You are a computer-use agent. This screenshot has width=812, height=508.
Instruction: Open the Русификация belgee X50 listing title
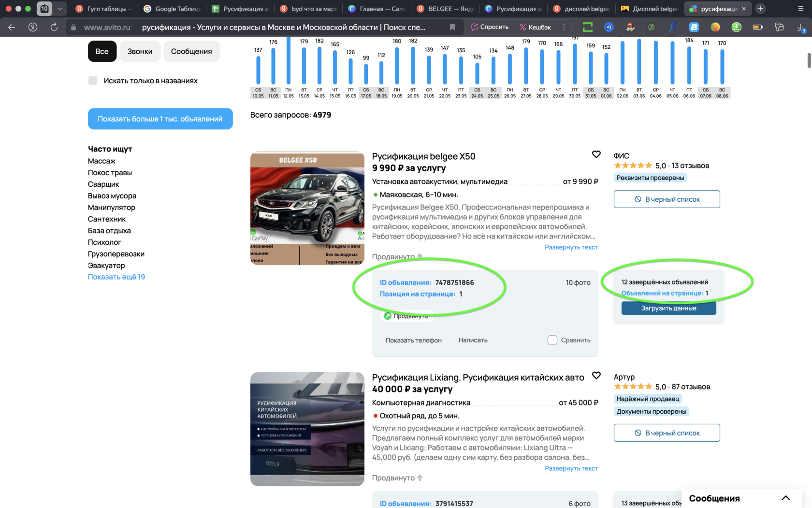424,156
